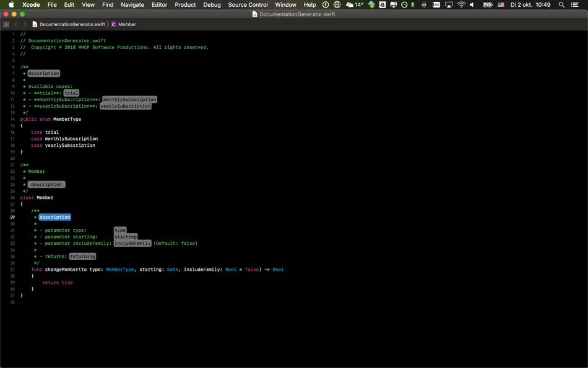Click the Swift file icon in the title bar
Screen dimensions: 588x368
click(254, 14)
